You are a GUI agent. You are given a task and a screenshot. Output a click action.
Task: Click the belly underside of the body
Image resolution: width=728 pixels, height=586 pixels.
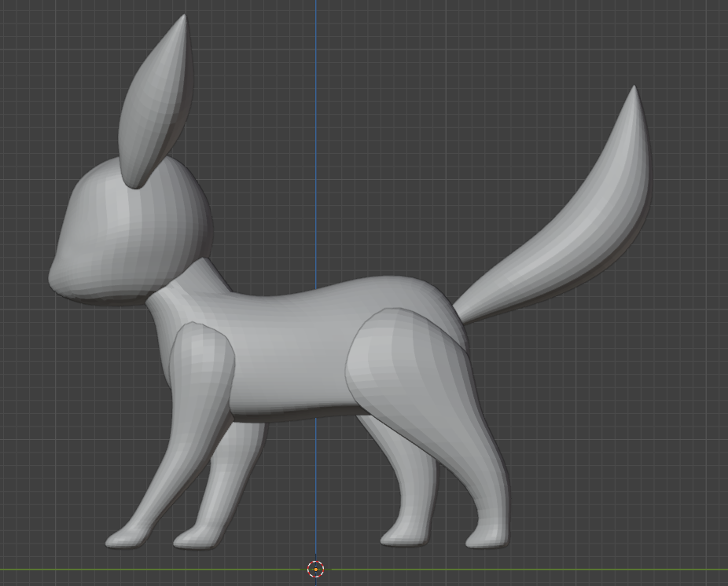click(x=299, y=411)
